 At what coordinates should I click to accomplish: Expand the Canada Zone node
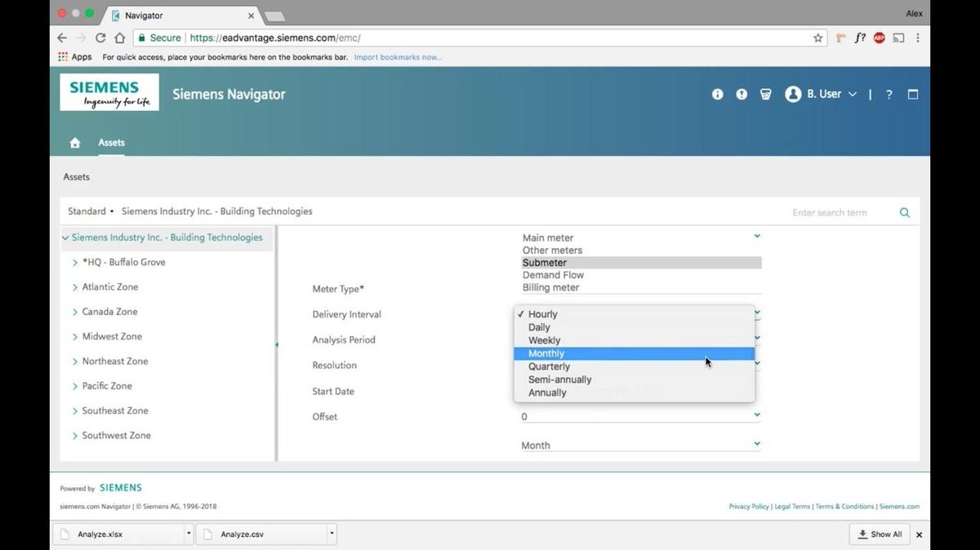(75, 312)
